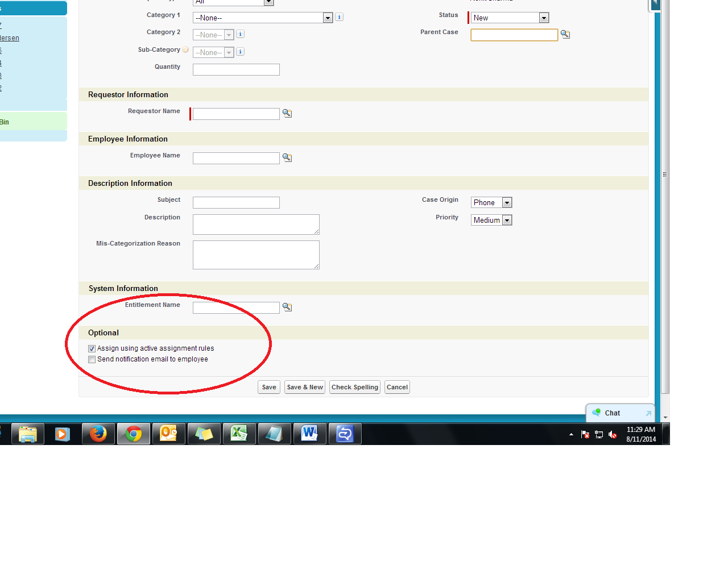The width and height of the screenshot is (728, 582).
Task: Open the Notepad taskbar icon
Action: click(275, 434)
